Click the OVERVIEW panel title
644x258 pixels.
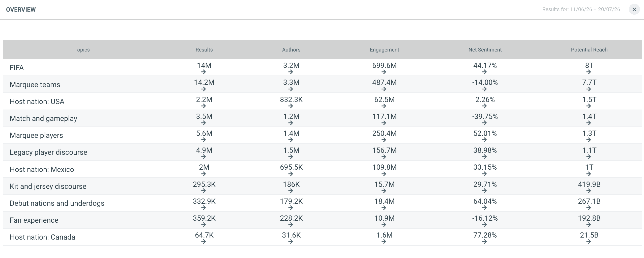click(21, 10)
